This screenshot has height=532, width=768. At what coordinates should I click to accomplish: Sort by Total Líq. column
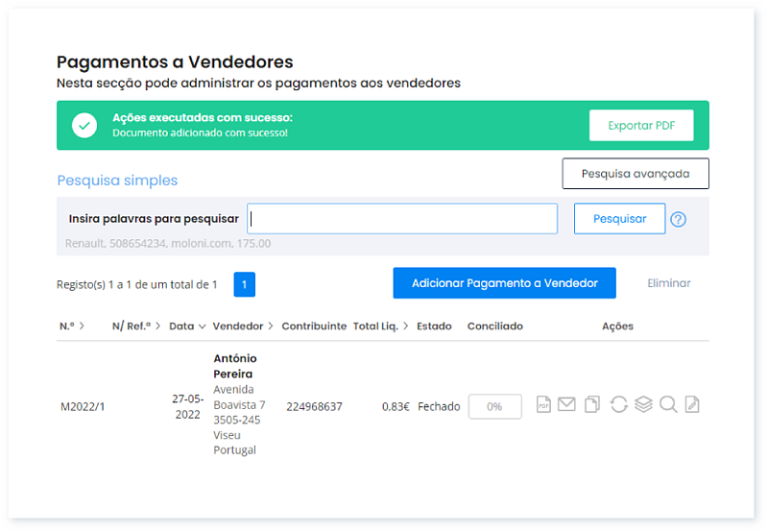(380, 326)
